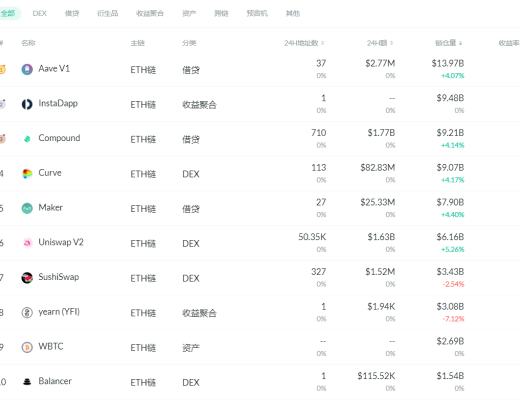Viewport: 520px width, 400px height.
Task: Open the WBTC project link
Action: [51, 346]
